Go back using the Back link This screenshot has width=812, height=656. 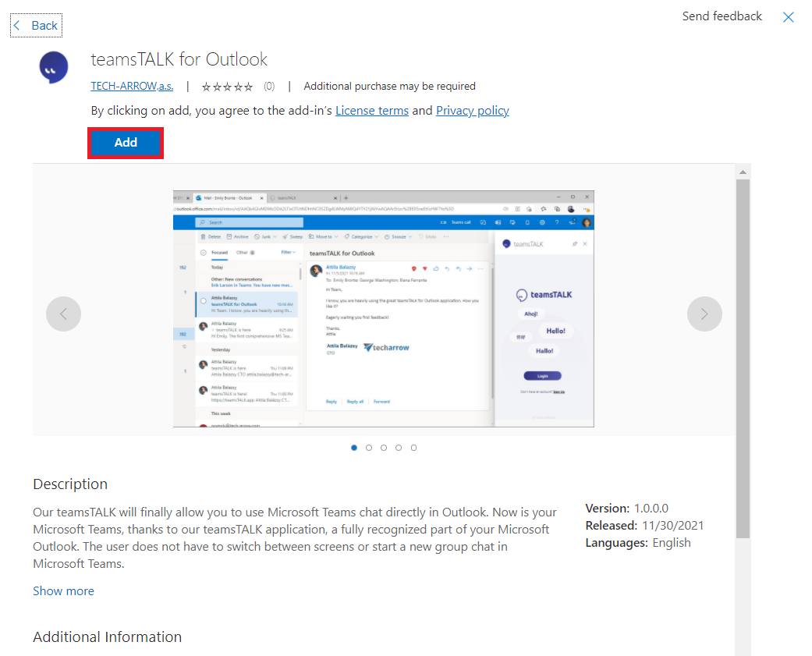coord(36,26)
